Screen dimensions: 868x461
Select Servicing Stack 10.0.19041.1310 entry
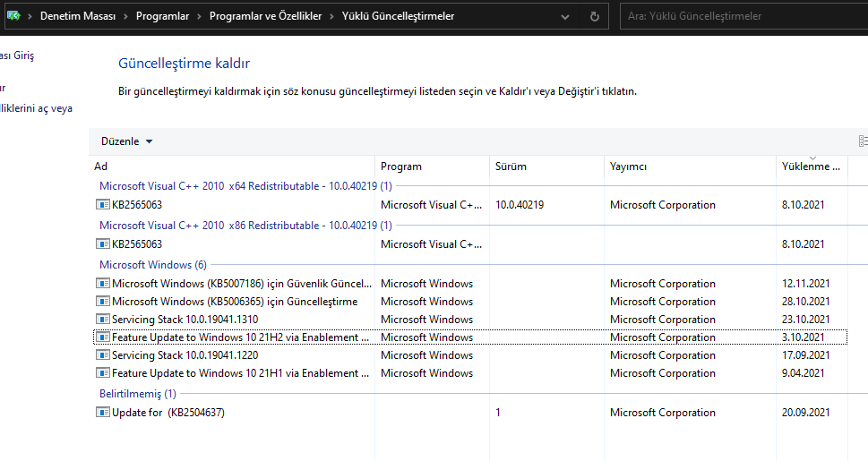pyautogui.click(x=185, y=320)
